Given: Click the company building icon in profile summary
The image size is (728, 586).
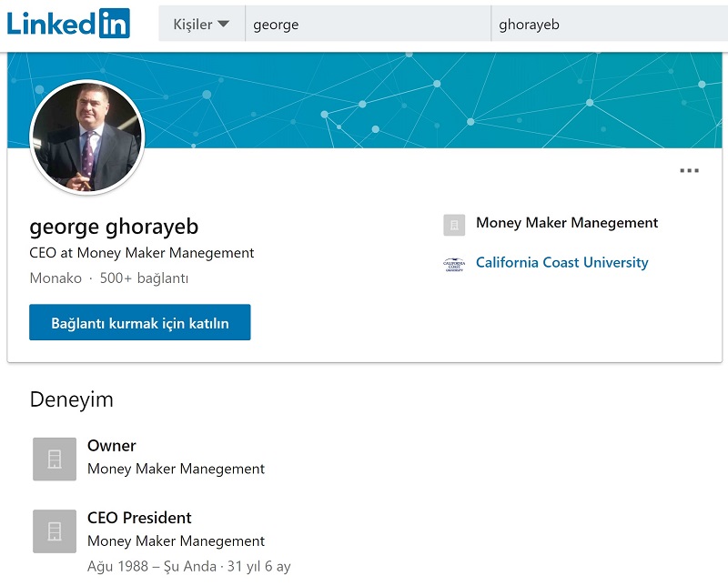Looking at the screenshot, I should pyautogui.click(x=454, y=225).
